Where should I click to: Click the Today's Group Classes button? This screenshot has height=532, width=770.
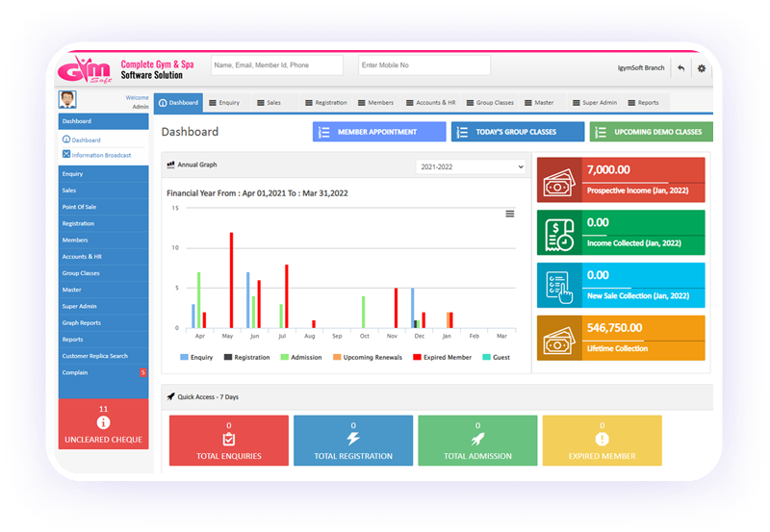518,132
